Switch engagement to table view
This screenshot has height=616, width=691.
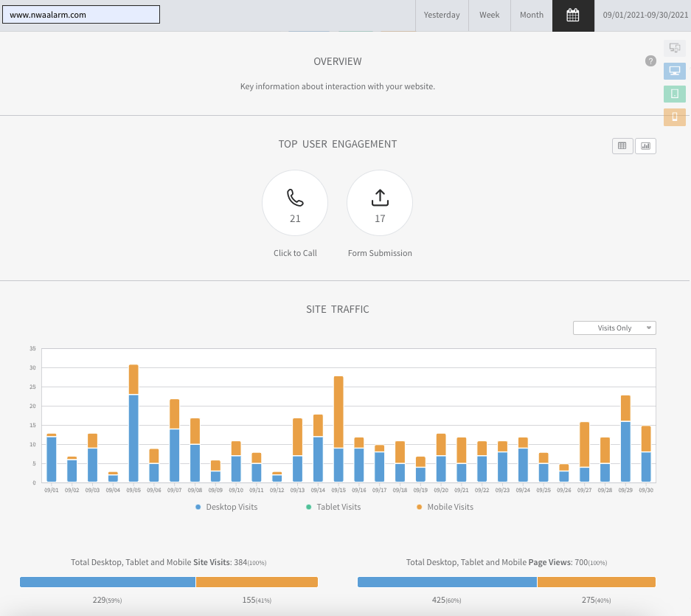pos(622,146)
